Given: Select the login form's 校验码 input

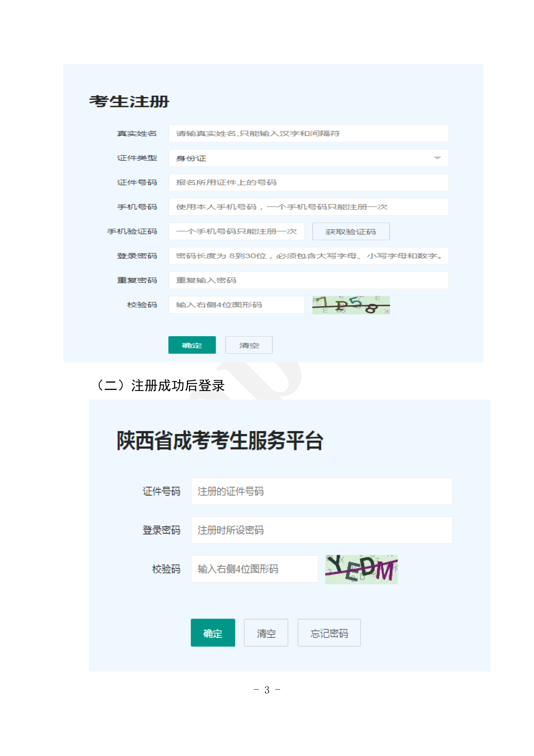Looking at the screenshot, I should tap(254, 569).
